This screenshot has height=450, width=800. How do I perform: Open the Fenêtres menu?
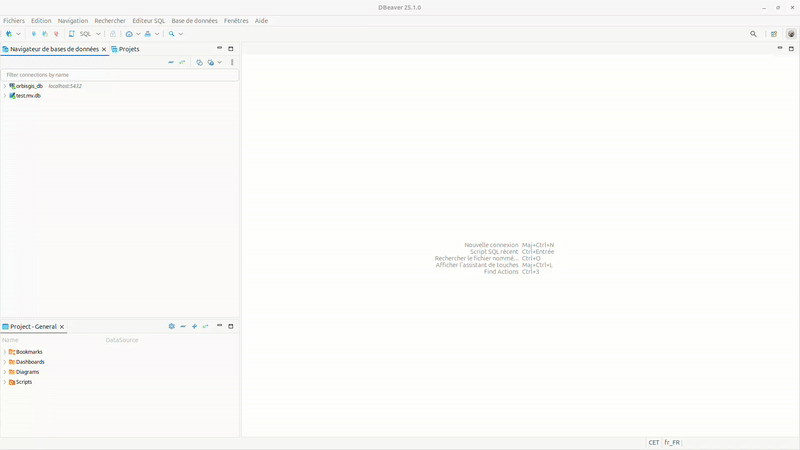pyautogui.click(x=236, y=20)
